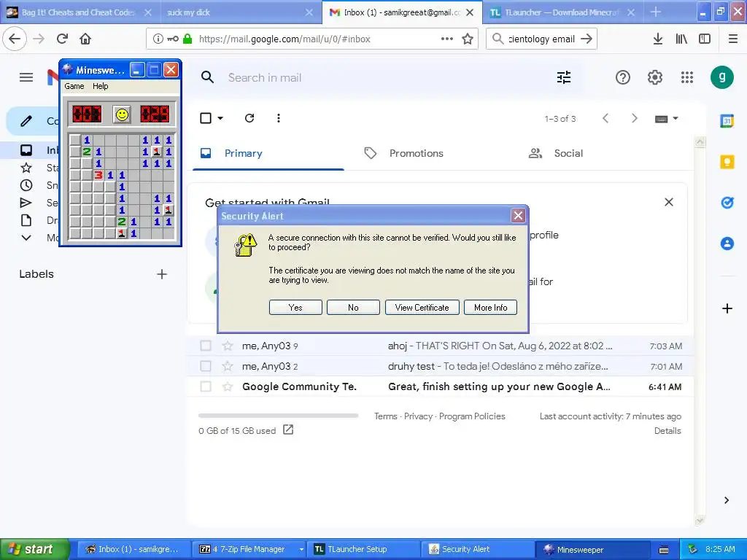Go to the browser home page icon

click(x=85, y=39)
